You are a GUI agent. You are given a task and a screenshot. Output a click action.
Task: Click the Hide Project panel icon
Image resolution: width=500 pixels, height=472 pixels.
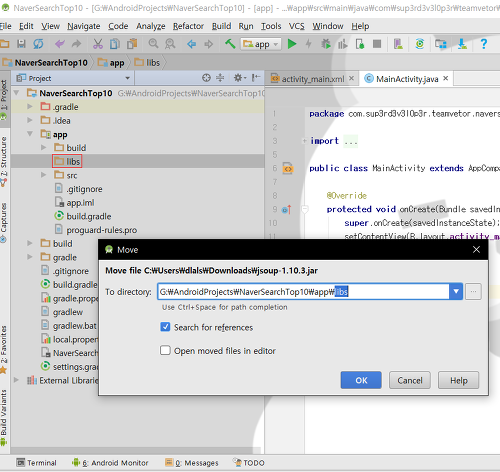point(256,78)
